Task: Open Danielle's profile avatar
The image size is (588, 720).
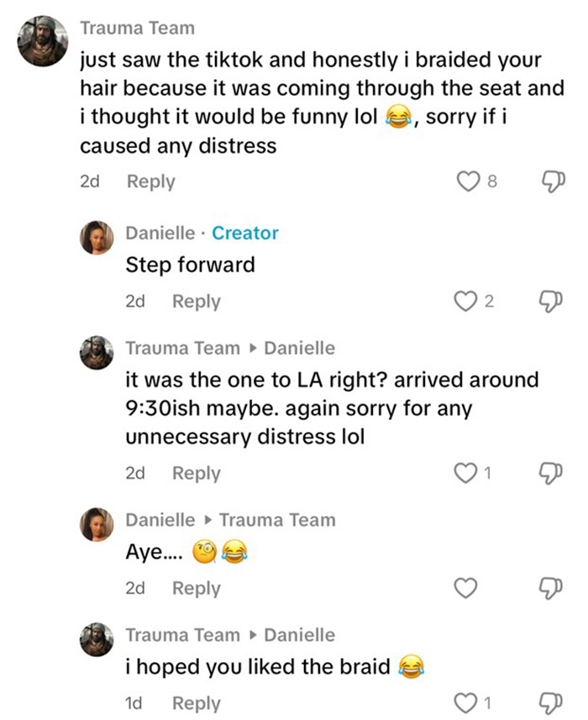Action: click(96, 237)
